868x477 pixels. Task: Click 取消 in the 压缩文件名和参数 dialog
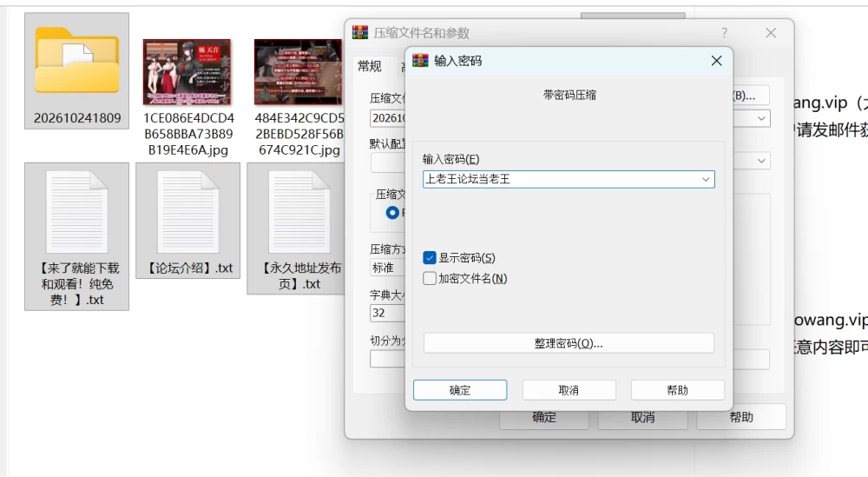tap(642, 418)
